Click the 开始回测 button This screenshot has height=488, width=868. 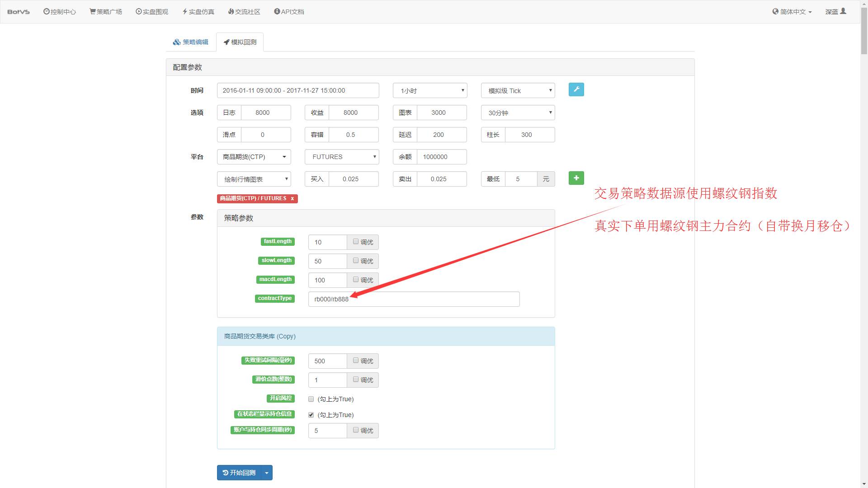click(239, 473)
